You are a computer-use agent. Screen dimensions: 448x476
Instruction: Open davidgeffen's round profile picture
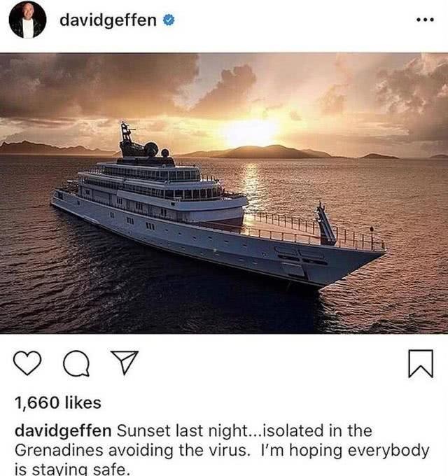pos(27,20)
